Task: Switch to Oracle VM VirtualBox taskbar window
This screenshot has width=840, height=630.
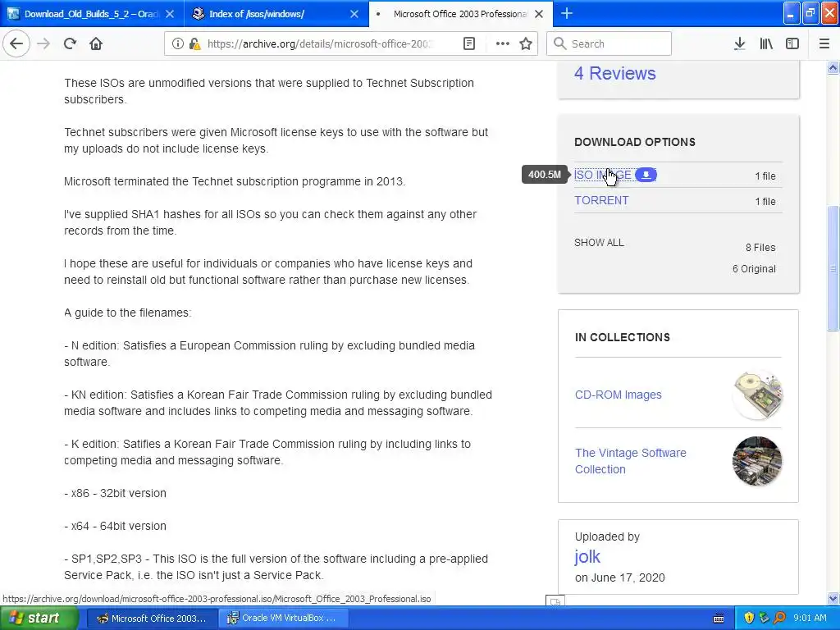Action: [x=283, y=619]
